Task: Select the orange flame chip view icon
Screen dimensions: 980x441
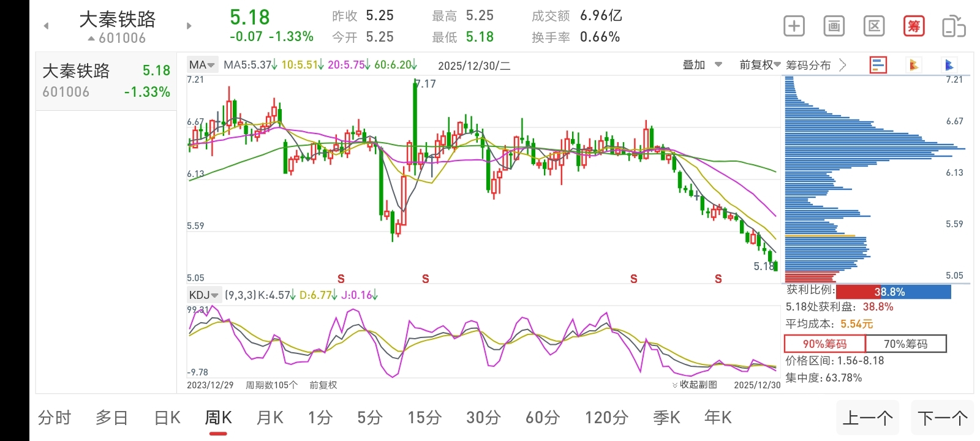Action: (914, 65)
